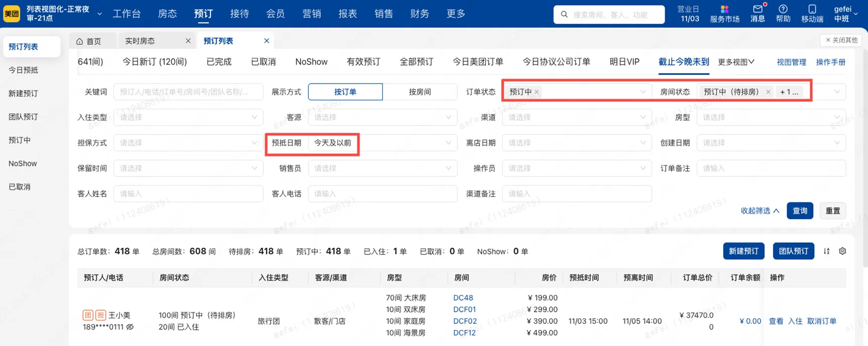868x346 pixels.
Task: Open the 销售员 dropdown
Action: pos(382,168)
